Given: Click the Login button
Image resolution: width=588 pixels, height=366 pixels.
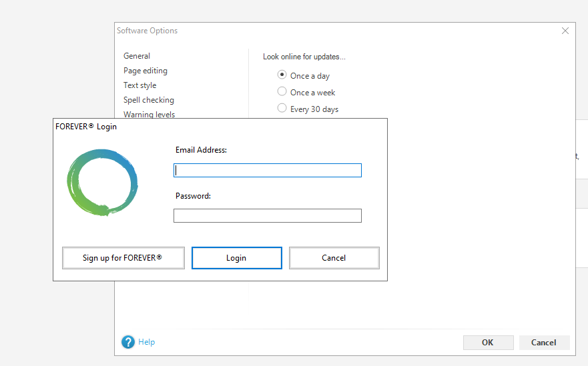Looking at the screenshot, I should pos(236,258).
